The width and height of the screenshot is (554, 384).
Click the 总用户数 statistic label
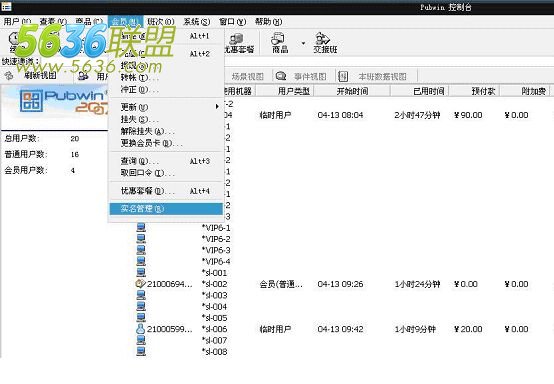coord(22,138)
